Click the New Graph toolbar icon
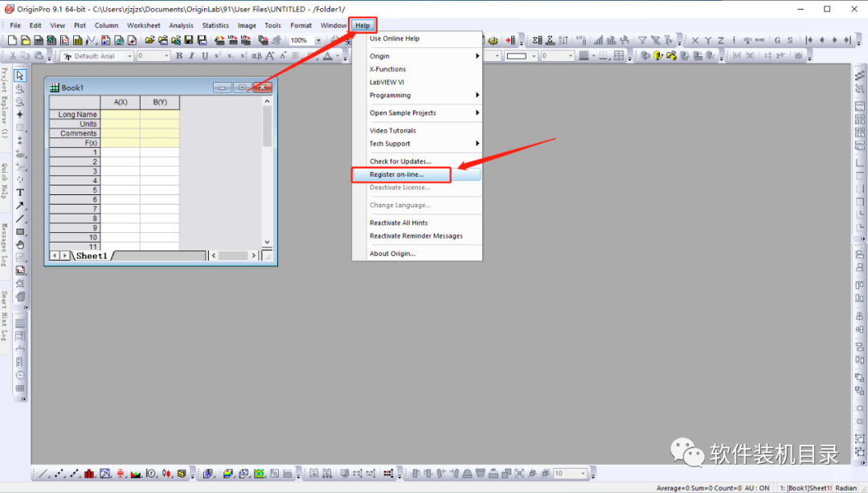The height and width of the screenshot is (493, 868). click(x=64, y=40)
